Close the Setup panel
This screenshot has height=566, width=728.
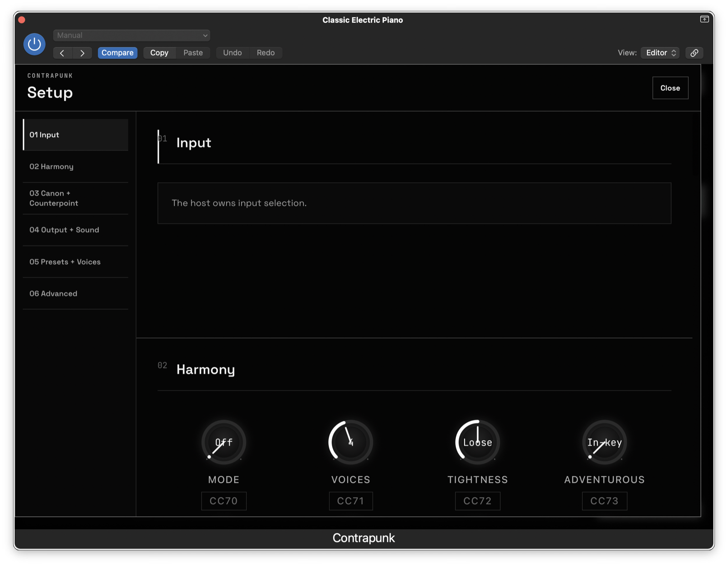coord(670,88)
